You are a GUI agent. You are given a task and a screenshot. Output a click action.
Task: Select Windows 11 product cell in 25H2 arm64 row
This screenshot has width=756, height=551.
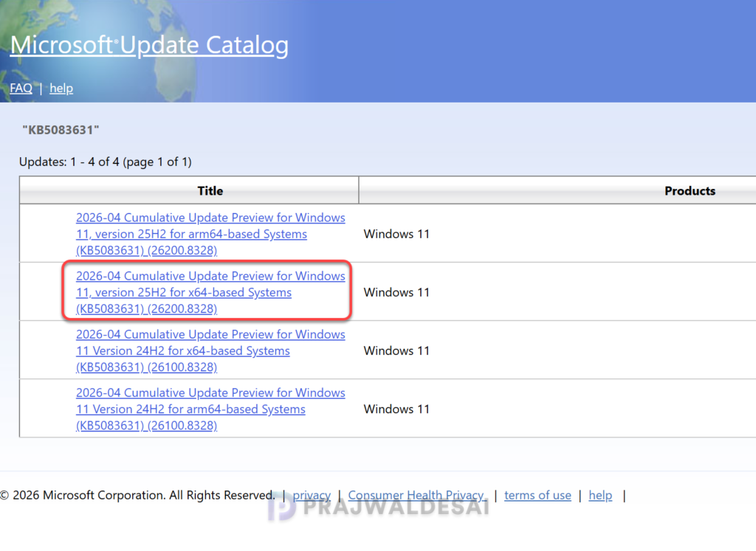click(x=396, y=234)
